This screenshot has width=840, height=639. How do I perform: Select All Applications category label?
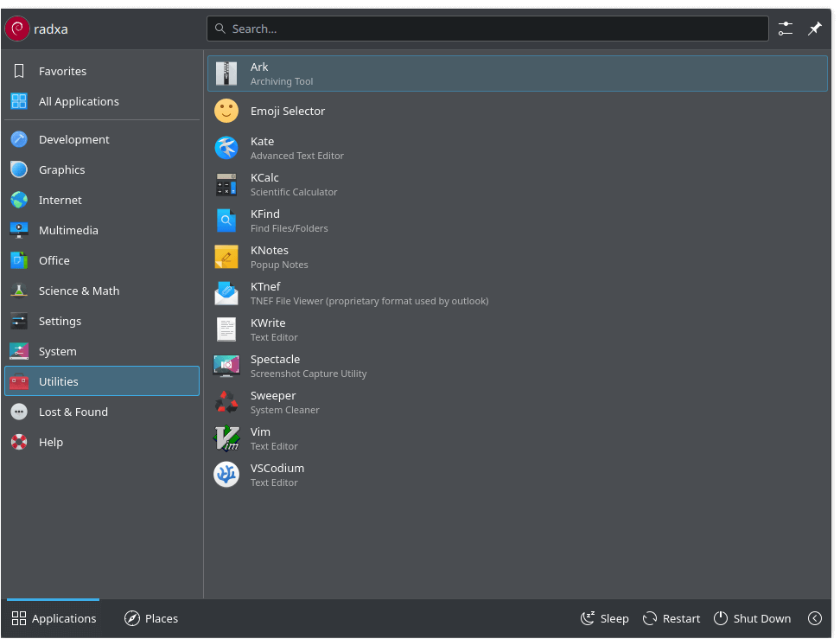pos(79,102)
